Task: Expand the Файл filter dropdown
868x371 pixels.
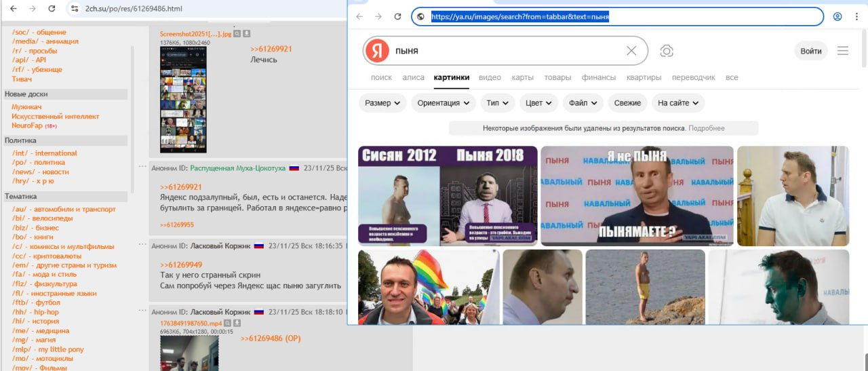Action: pyautogui.click(x=583, y=103)
